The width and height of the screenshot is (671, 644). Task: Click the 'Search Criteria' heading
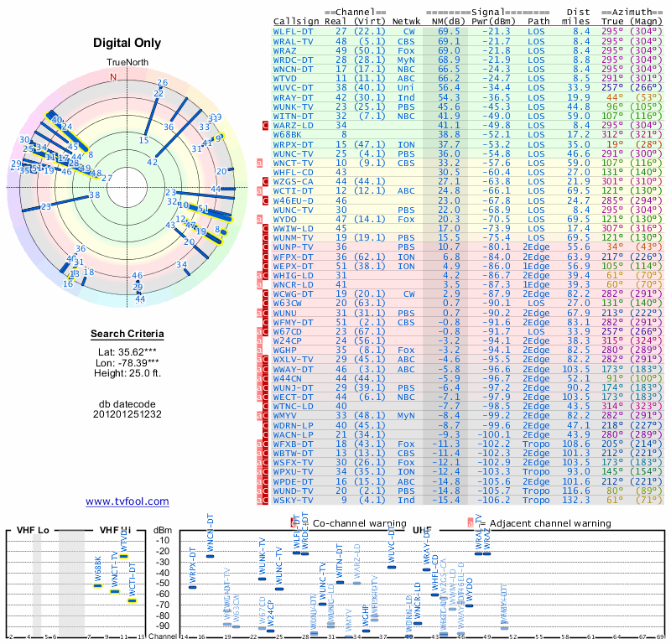pos(127,334)
